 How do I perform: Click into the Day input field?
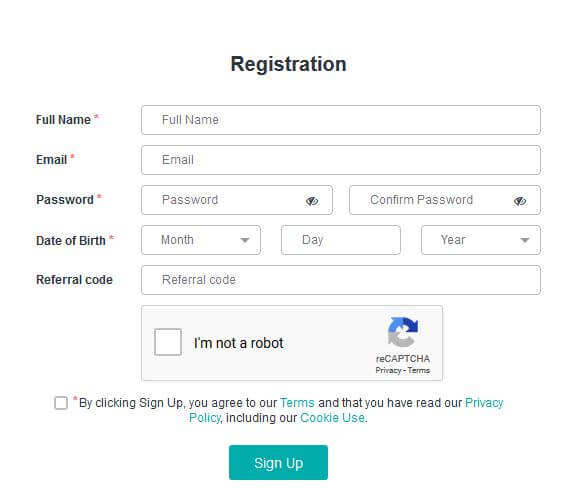341,240
